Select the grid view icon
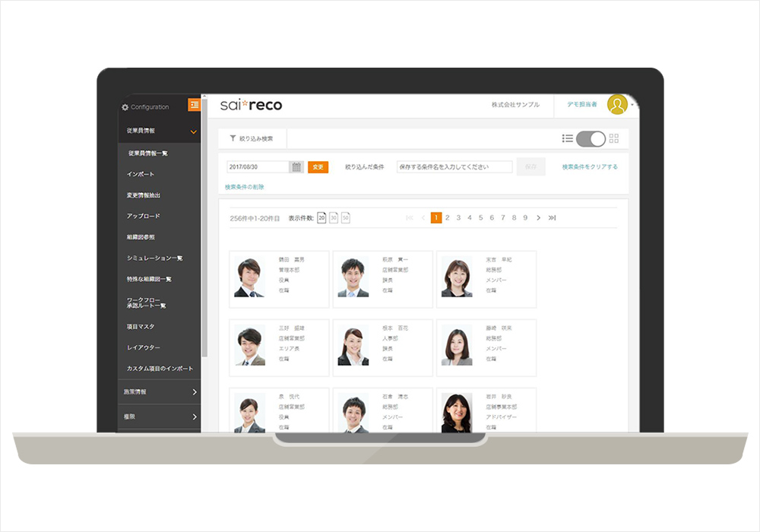Screen dimensions: 760x532 [x=614, y=138]
